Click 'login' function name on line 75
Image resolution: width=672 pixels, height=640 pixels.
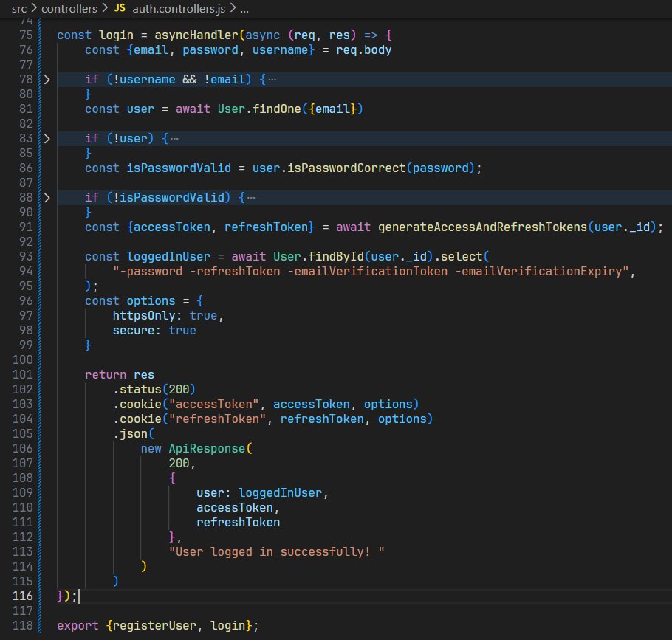tap(116, 35)
